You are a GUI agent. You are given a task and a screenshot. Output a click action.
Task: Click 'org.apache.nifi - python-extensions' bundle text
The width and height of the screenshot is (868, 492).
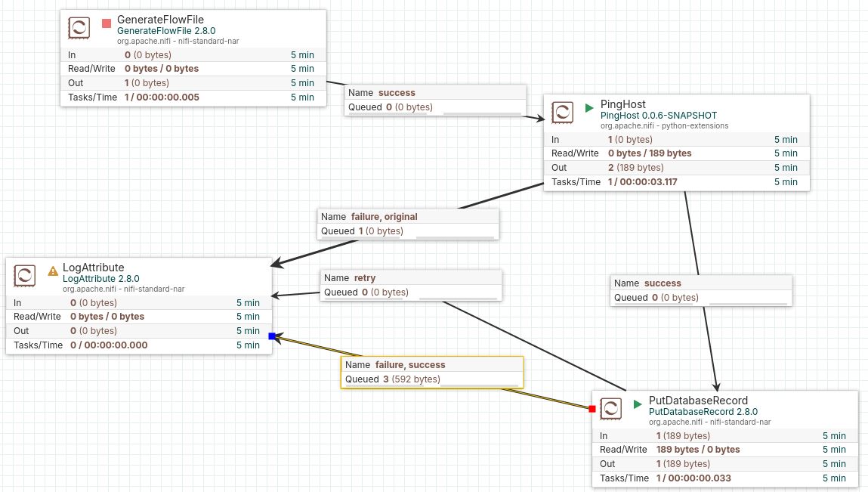tap(664, 125)
